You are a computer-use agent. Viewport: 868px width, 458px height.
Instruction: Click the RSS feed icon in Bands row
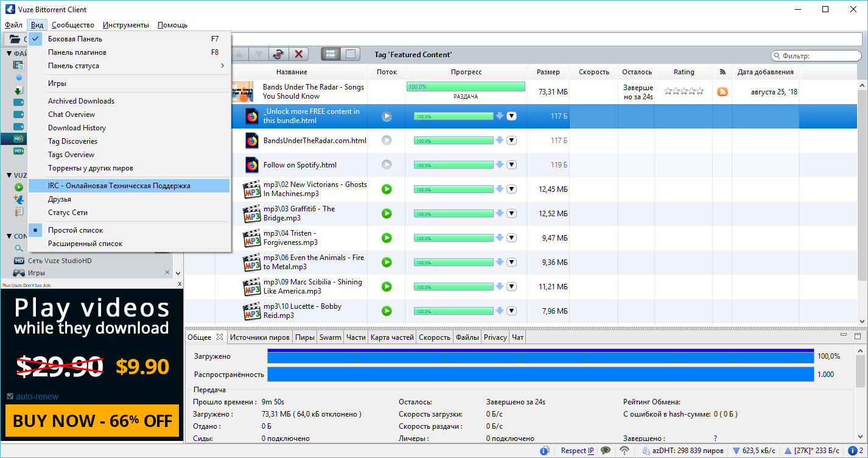723,92
